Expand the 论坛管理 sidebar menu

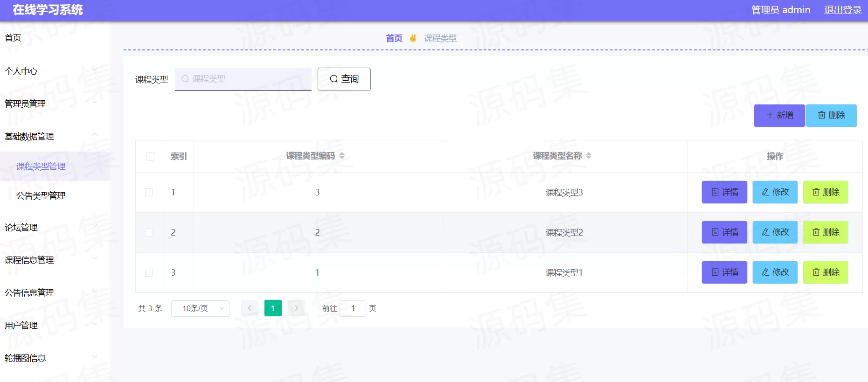coord(55,227)
